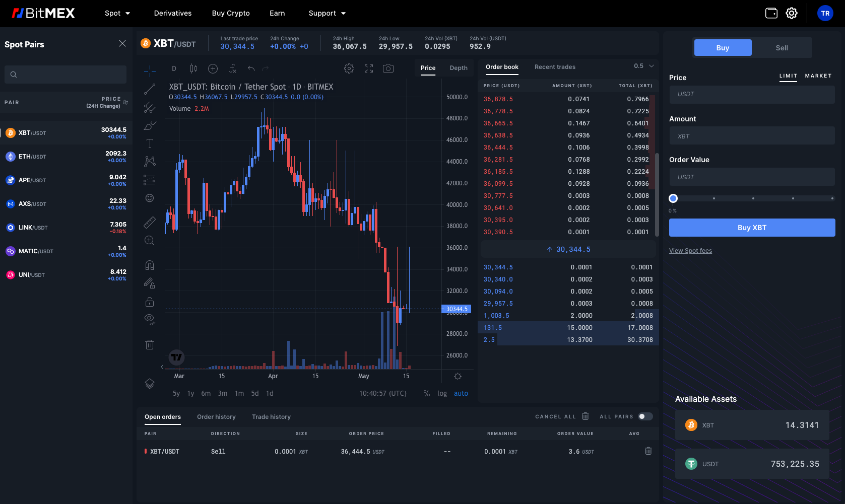Open the View Spot fees link
Viewport: 845px width, 504px height.
coord(690,251)
